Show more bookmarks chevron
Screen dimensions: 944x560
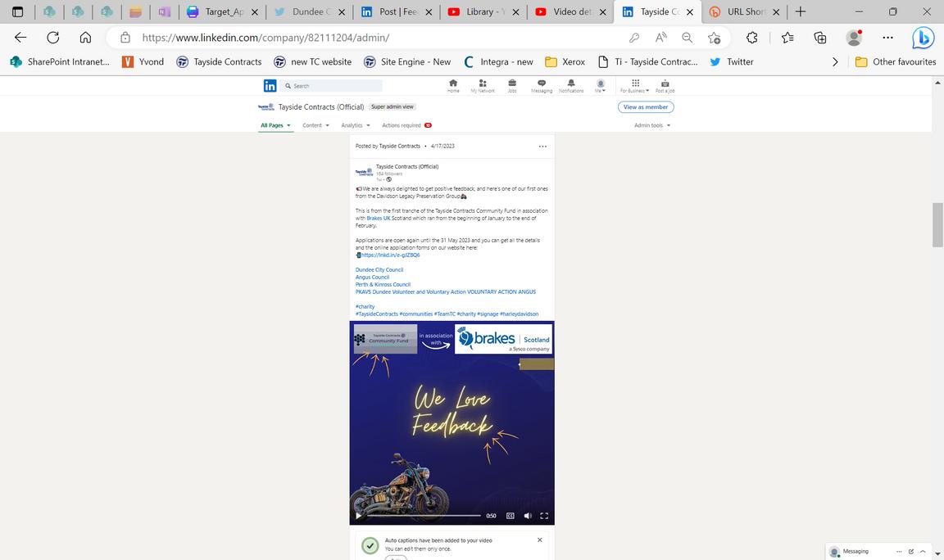835,61
